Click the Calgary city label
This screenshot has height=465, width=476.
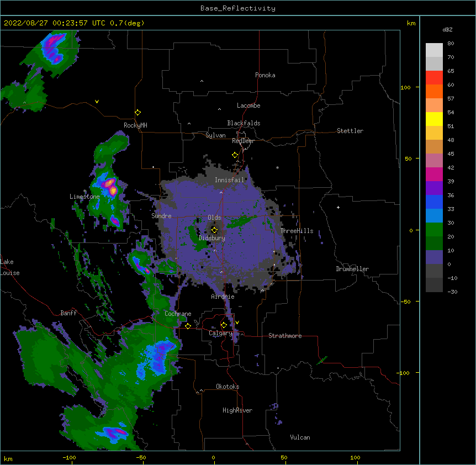pyautogui.click(x=220, y=333)
